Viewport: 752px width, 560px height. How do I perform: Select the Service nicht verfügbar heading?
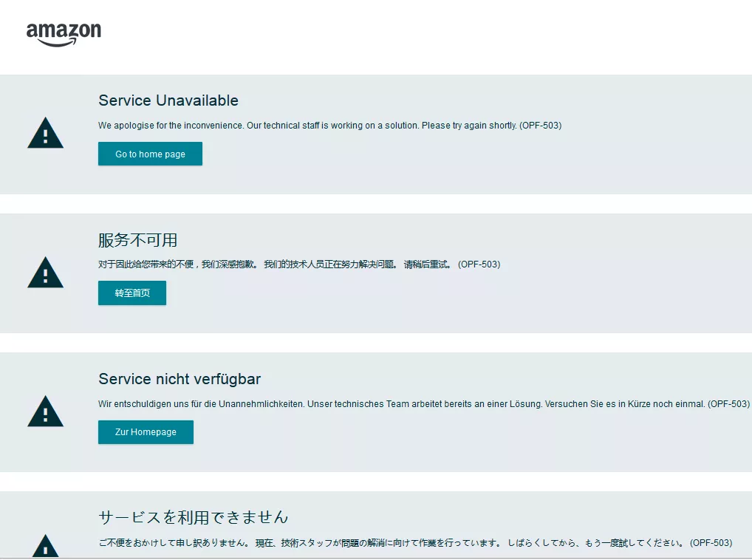180,379
